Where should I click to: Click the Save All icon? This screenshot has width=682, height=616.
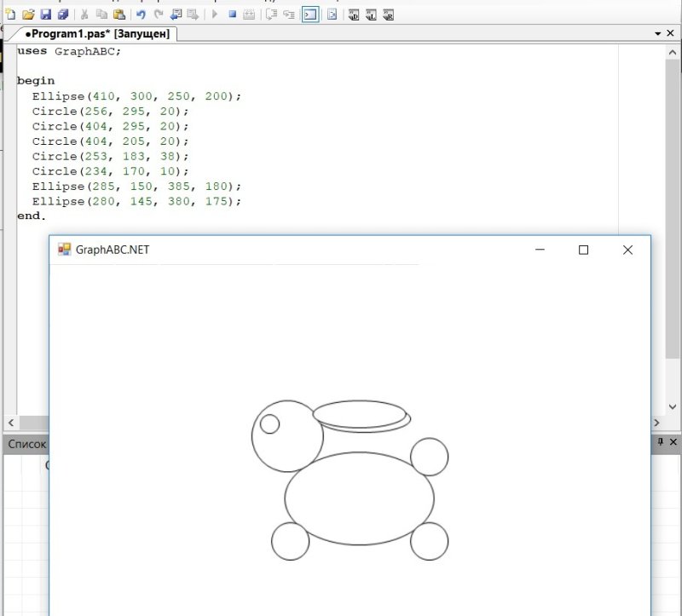pos(62,14)
